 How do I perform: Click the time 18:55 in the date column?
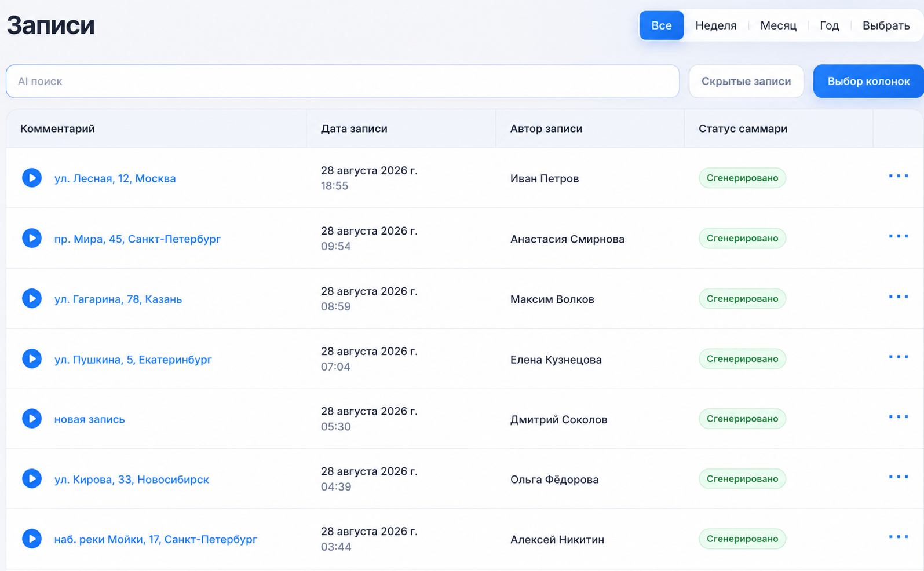click(x=334, y=186)
